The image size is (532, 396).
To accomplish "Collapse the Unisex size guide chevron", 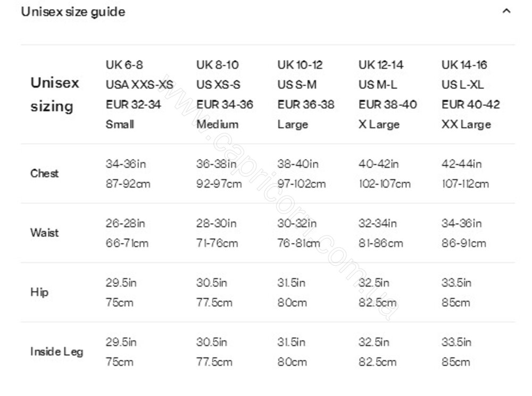I will 506,11.
